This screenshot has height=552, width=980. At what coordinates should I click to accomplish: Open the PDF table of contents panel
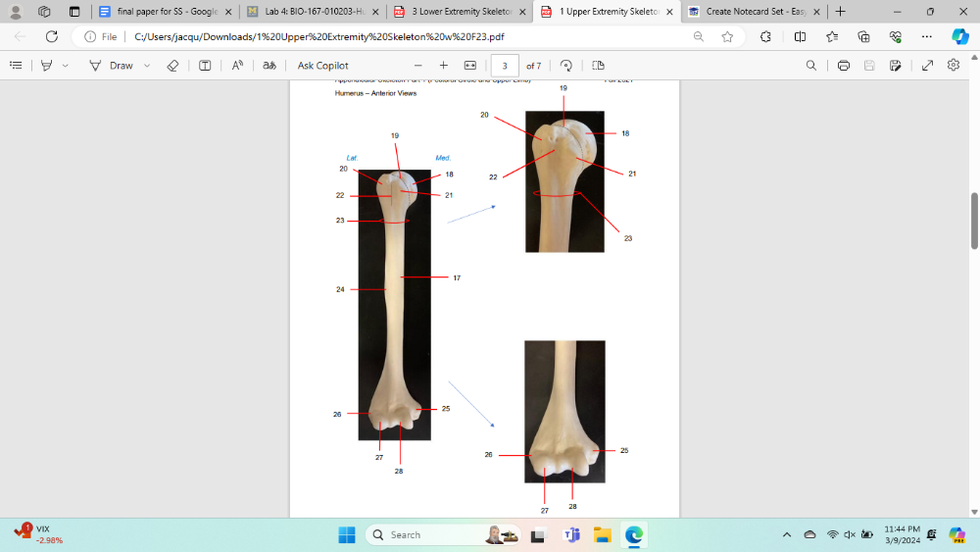(16, 66)
